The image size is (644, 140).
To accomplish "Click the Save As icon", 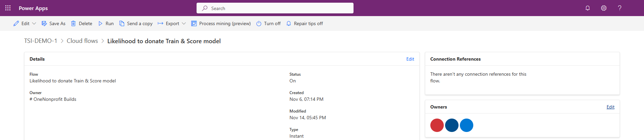I will click(x=44, y=23).
